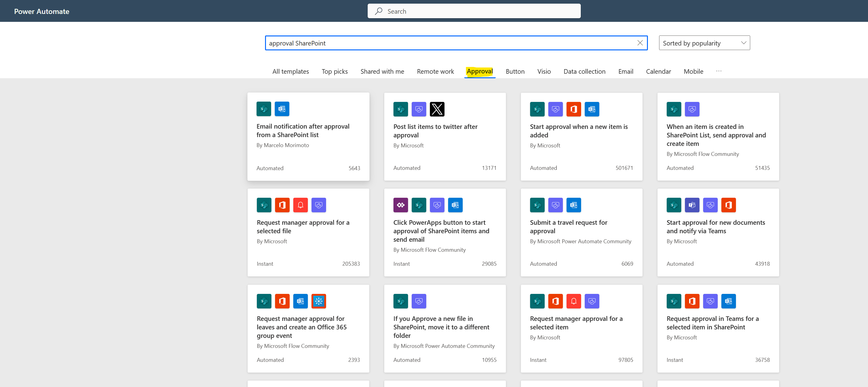
Task: Click Approvals icon on When an item is created card
Action: pos(692,109)
